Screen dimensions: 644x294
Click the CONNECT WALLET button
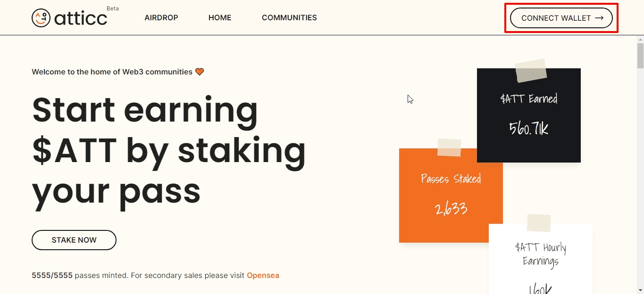(561, 18)
